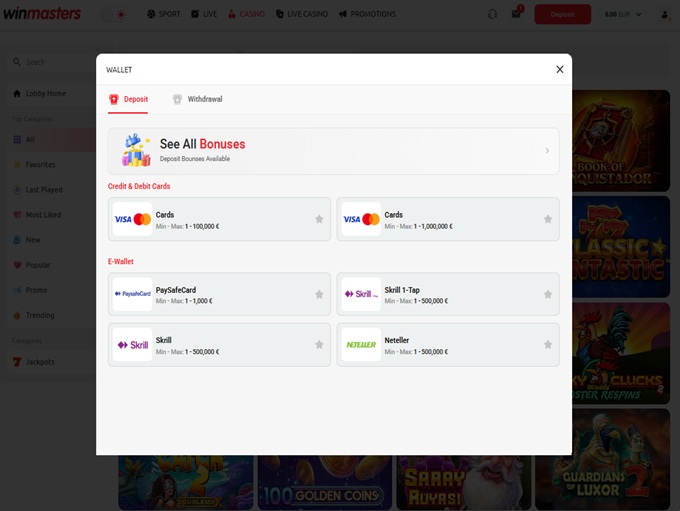Star the Skrill 1-Tap payment option
Image resolution: width=680 pixels, height=511 pixels.
click(547, 294)
